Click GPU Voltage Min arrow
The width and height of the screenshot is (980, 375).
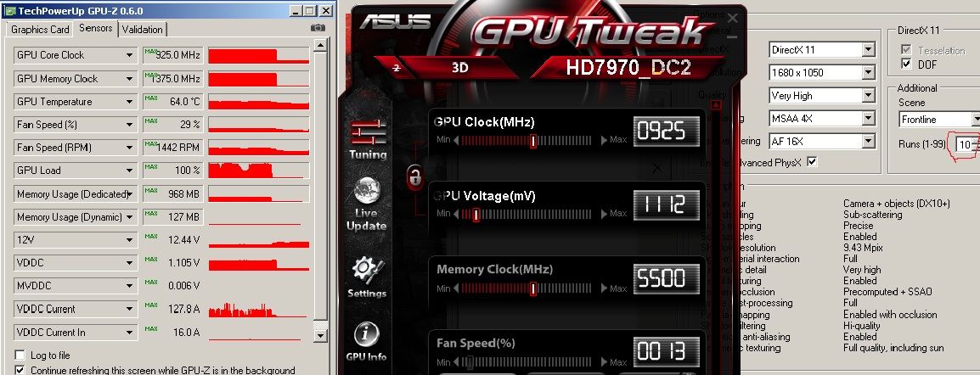coord(456,214)
